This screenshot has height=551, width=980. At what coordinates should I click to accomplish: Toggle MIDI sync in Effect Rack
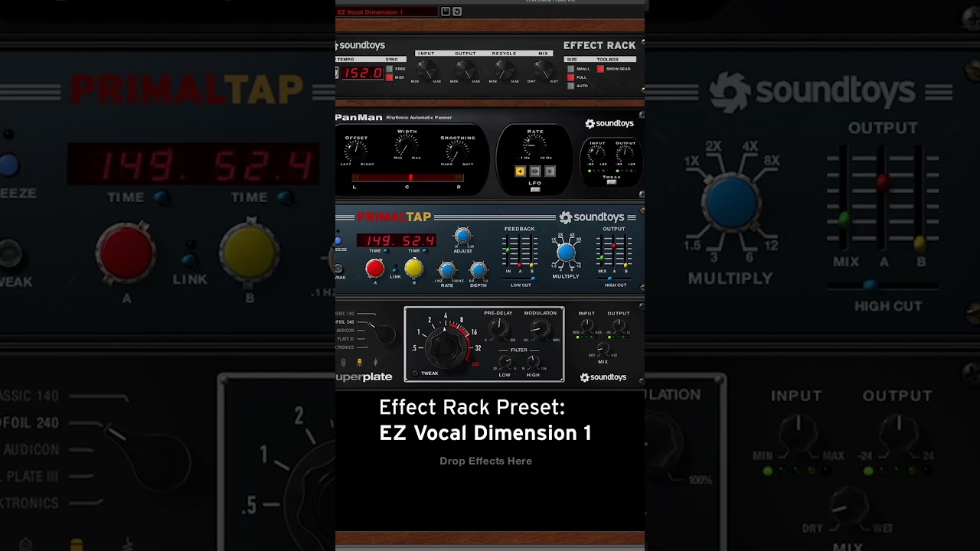point(389,77)
